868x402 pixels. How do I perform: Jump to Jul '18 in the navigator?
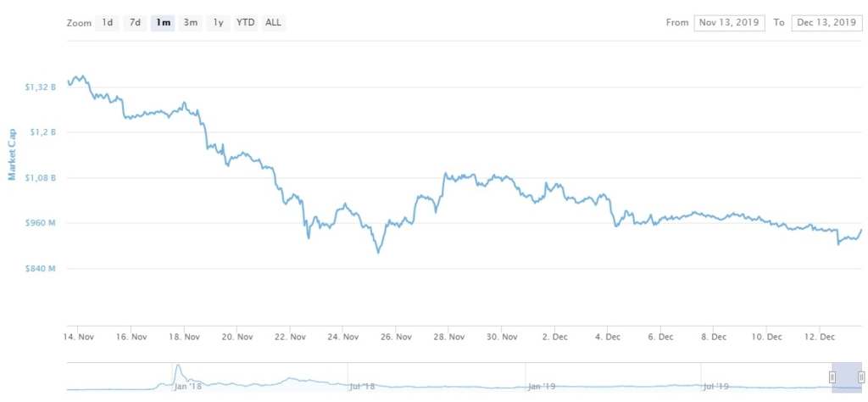[362, 386]
